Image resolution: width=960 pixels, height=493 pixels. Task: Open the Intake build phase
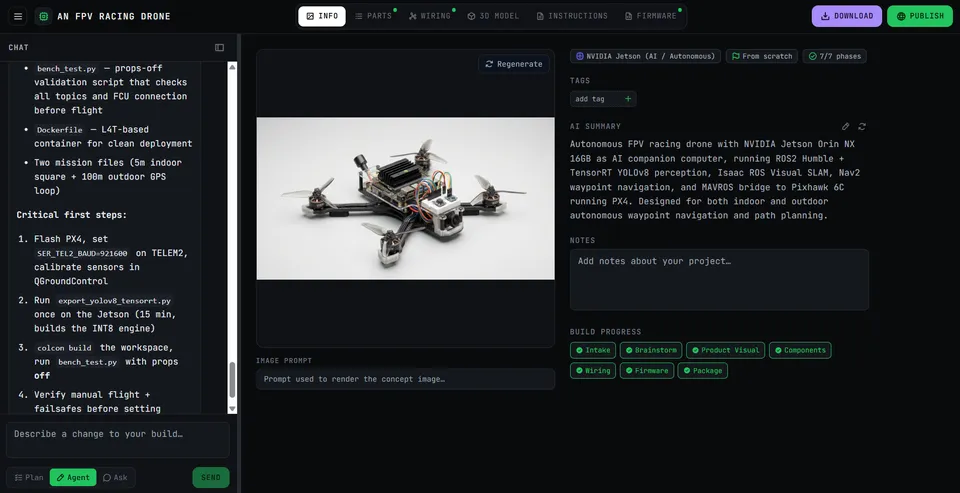click(593, 350)
